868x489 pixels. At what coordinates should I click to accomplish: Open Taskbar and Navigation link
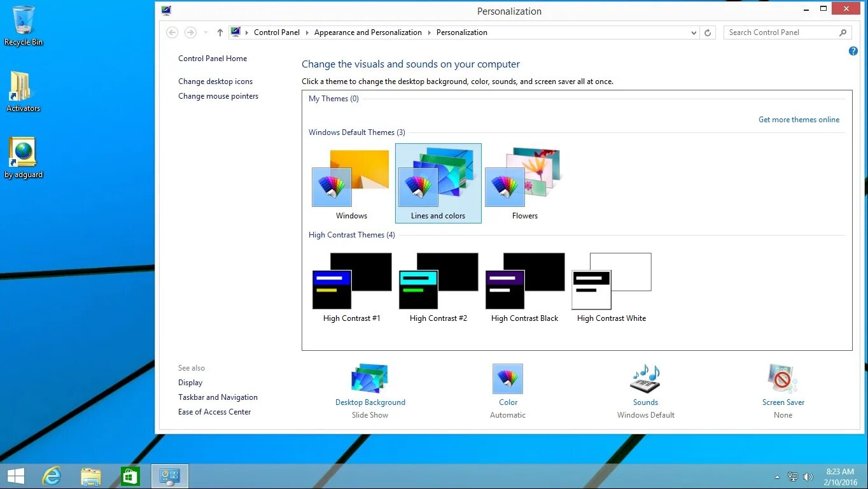(218, 397)
